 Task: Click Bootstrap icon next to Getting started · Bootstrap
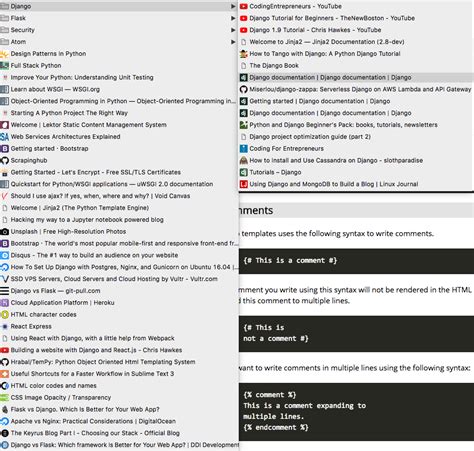4,149
